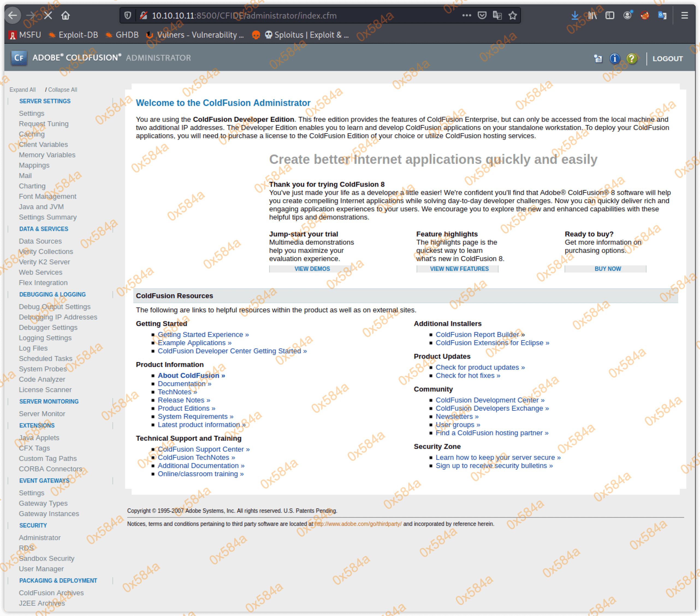Click Expand All in sidebar
The width and height of the screenshot is (700, 616).
coord(23,89)
